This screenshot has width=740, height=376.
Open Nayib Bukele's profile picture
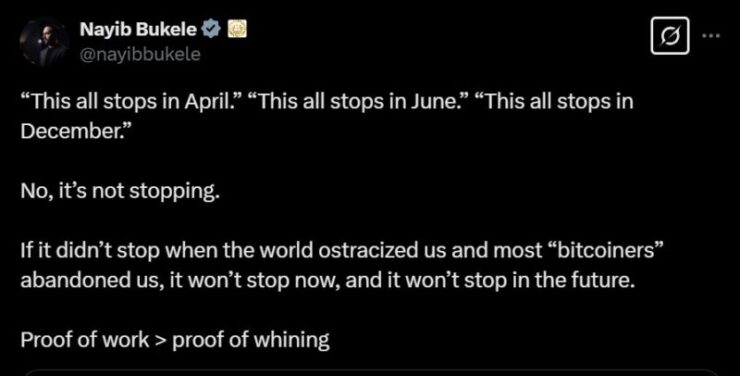44,42
